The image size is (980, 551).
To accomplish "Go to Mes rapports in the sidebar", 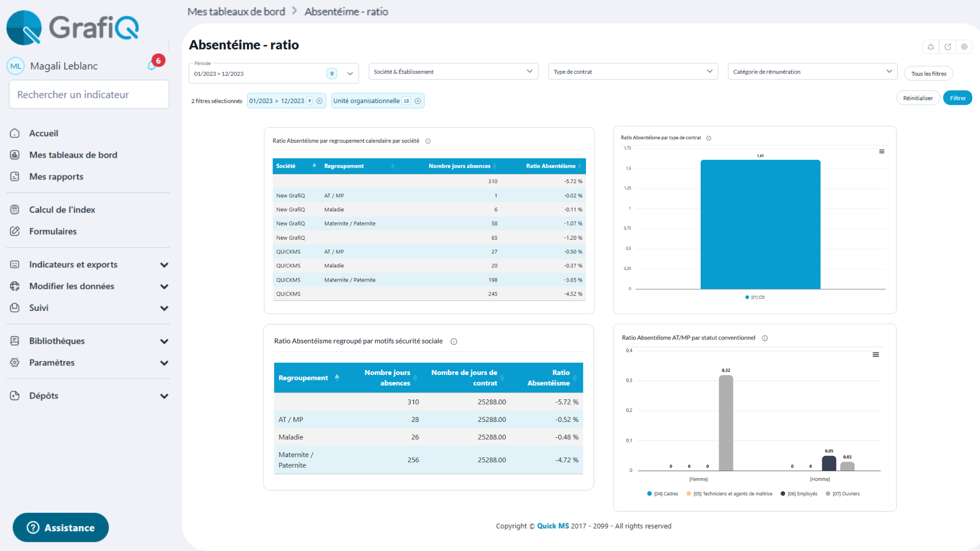I will tap(56, 177).
